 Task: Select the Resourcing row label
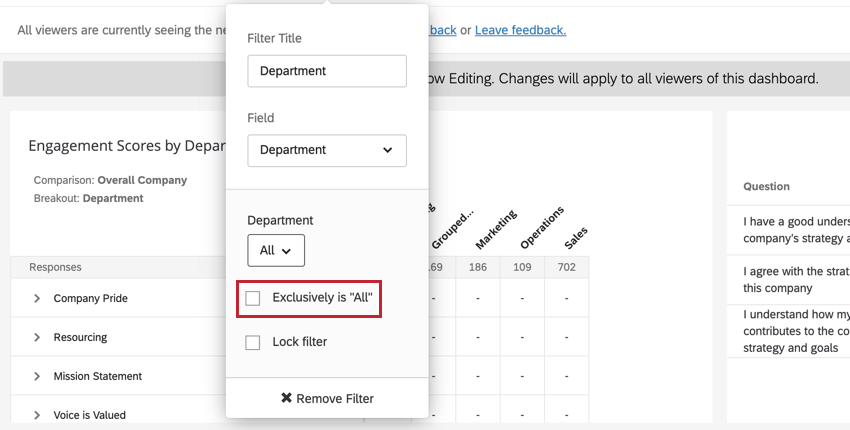(80, 338)
